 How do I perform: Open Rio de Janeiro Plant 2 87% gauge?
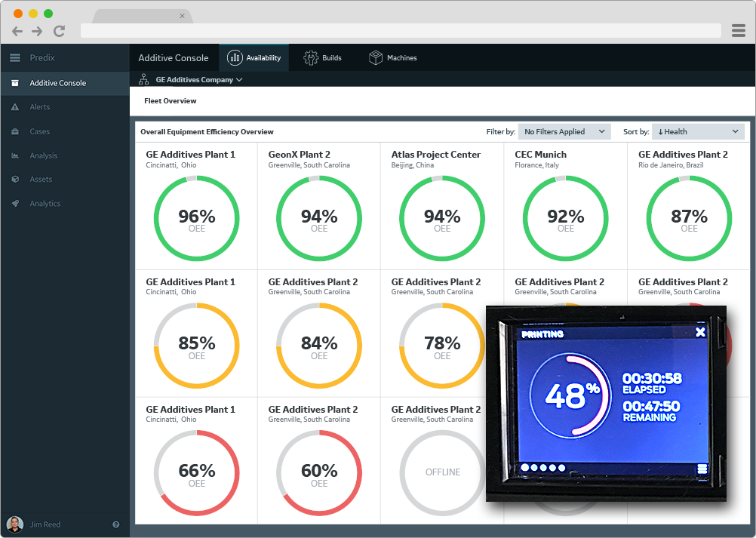[x=689, y=218]
